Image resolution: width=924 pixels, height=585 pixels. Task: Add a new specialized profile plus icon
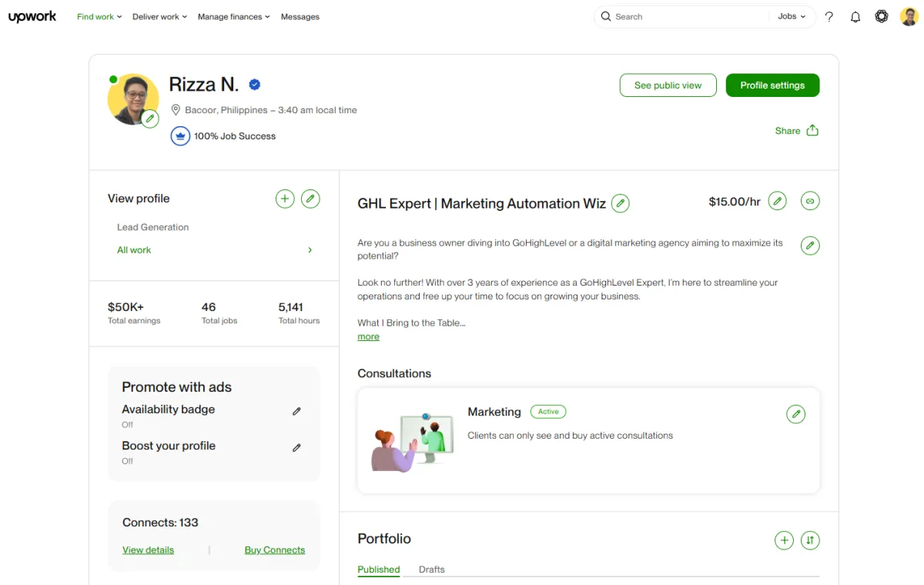tap(285, 199)
